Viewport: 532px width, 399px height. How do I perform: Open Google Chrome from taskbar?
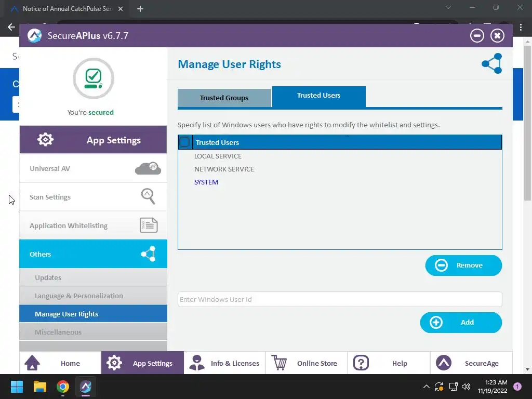point(63,387)
